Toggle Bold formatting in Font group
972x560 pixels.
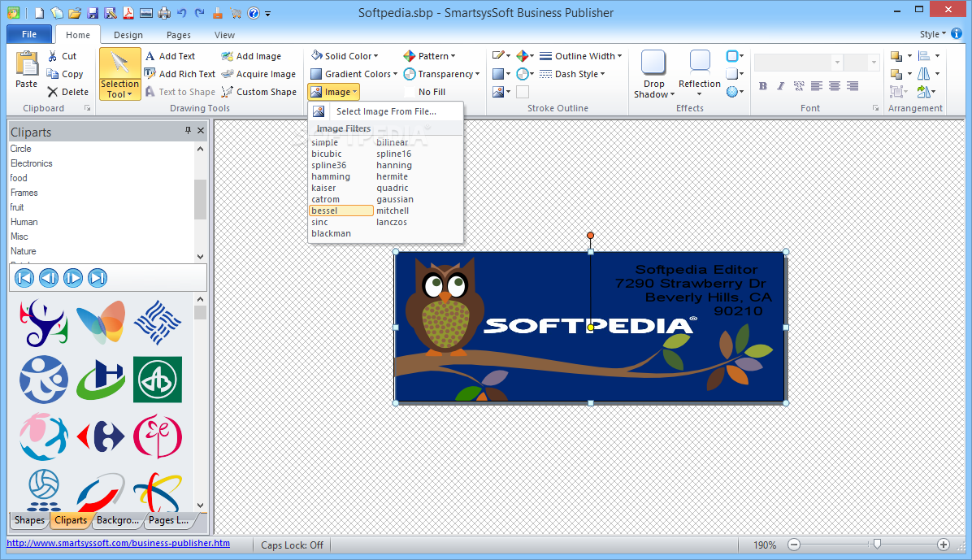(x=763, y=86)
